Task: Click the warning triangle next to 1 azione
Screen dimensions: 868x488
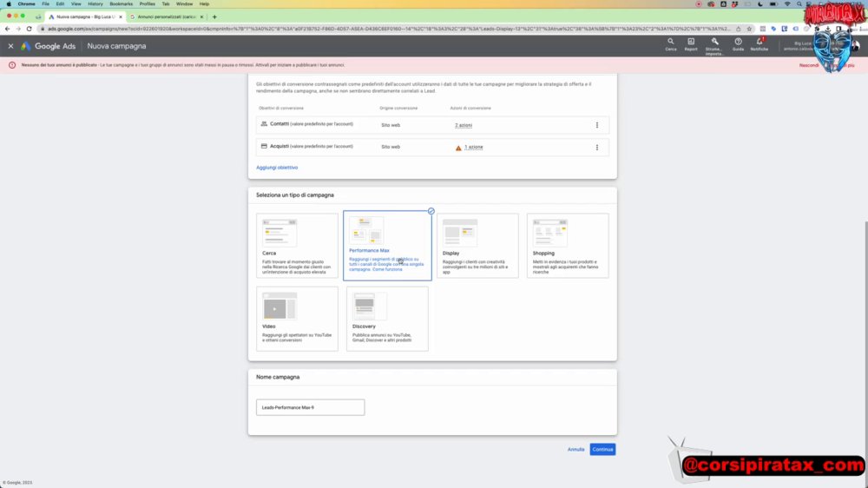Action: 458,148
